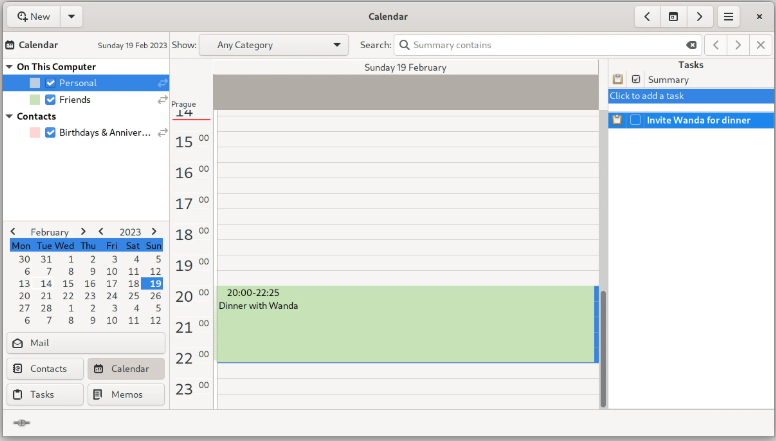Jump to the previous search result arrow
The image size is (776, 441).
[716, 45]
